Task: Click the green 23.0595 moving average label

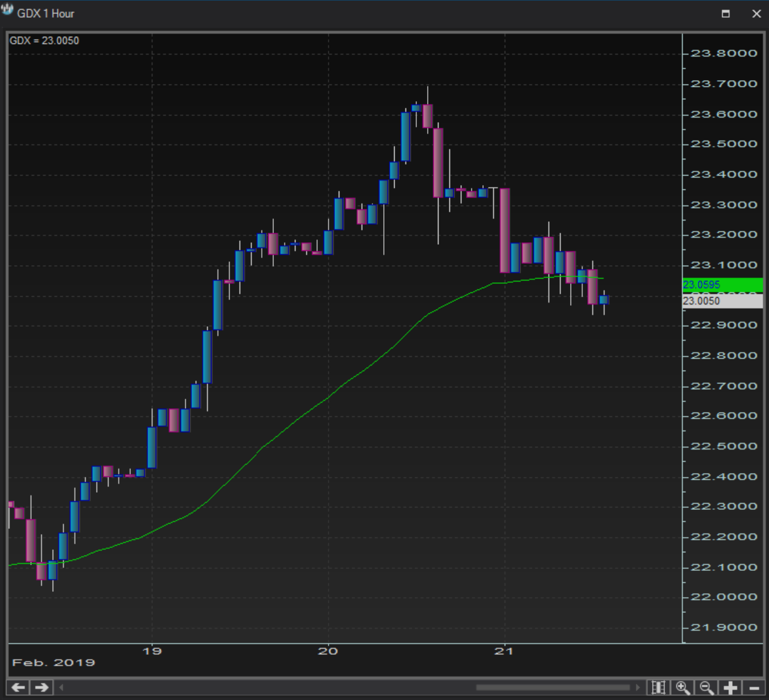Action: [723, 285]
